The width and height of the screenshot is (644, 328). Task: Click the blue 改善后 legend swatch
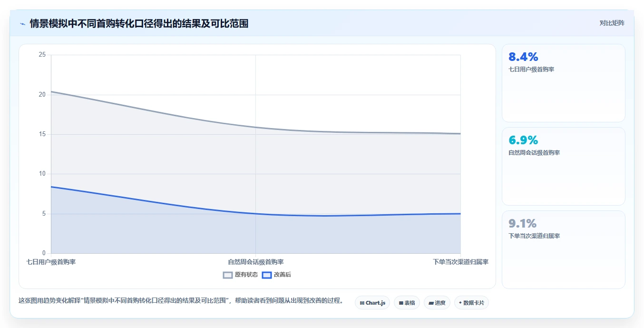pos(267,275)
